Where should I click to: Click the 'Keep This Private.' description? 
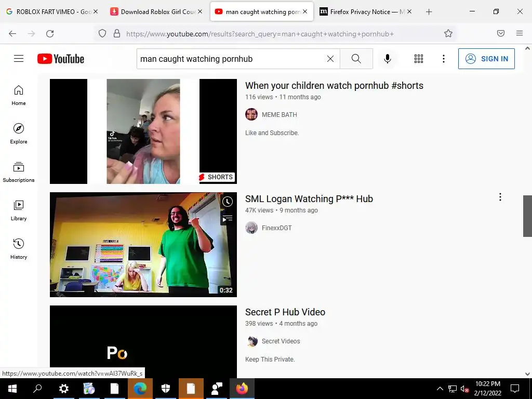tap(270, 360)
